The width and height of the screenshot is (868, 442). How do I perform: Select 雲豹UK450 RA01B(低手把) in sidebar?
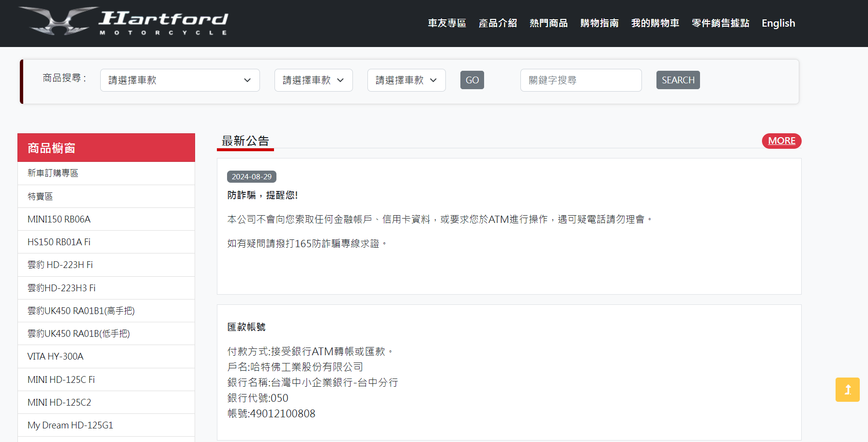click(x=106, y=333)
